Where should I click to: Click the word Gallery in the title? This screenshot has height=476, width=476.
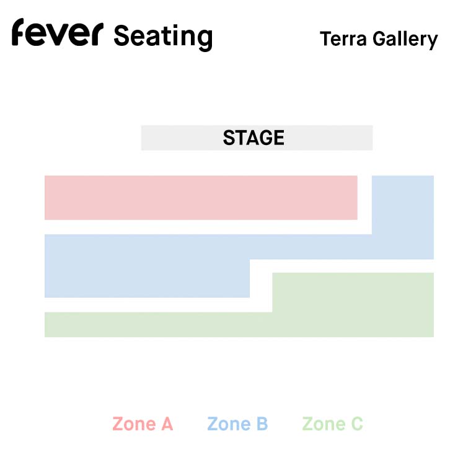click(x=405, y=40)
